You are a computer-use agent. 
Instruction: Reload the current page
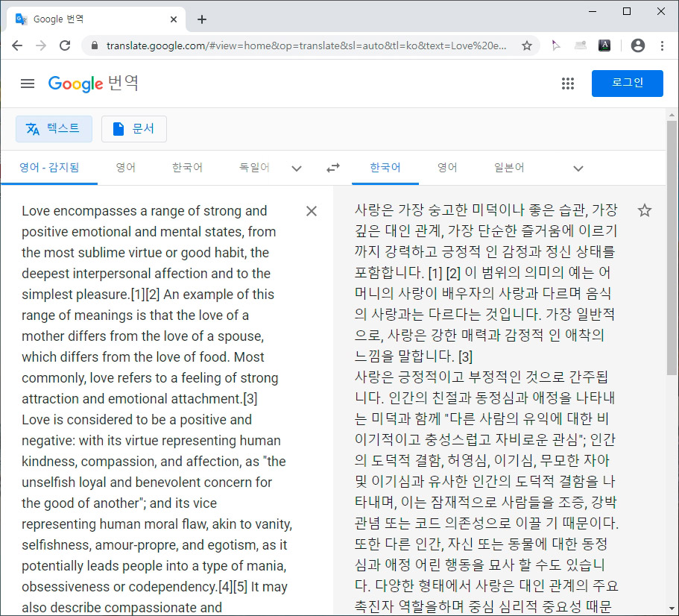(x=65, y=45)
